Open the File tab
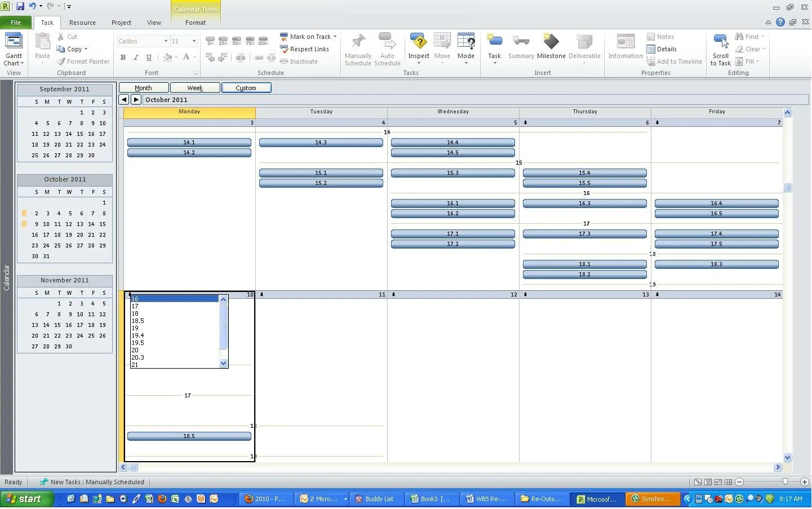 click(16, 23)
